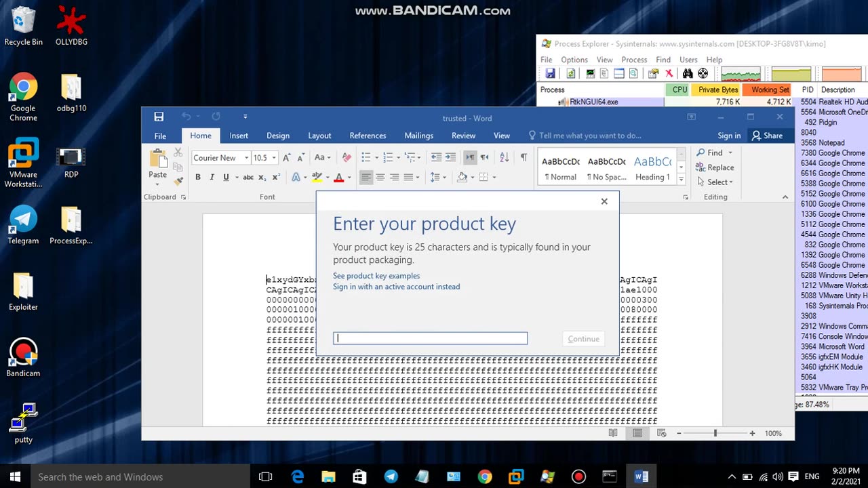
Task: Apply superscript formatting
Action: click(x=276, y=177)
